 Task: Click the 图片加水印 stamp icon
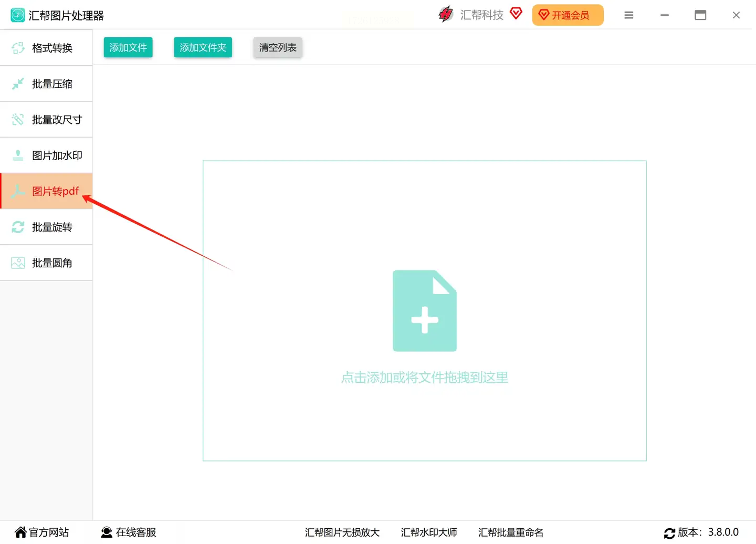pos(18,155)
